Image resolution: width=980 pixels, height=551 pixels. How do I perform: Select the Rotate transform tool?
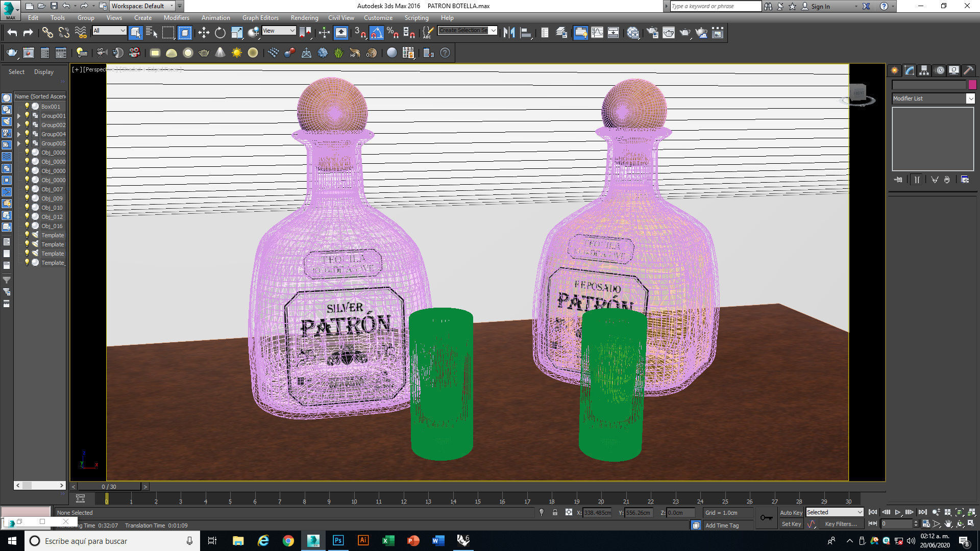tap(220, 33)
